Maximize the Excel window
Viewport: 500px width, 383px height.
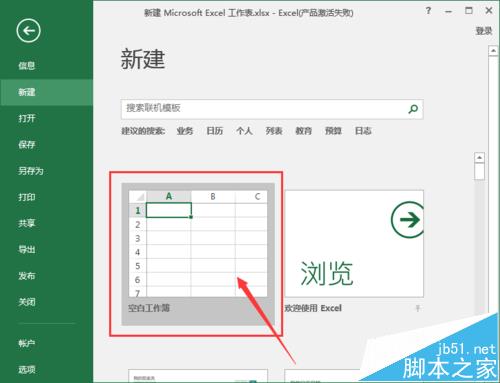click(x=469, y=11)
